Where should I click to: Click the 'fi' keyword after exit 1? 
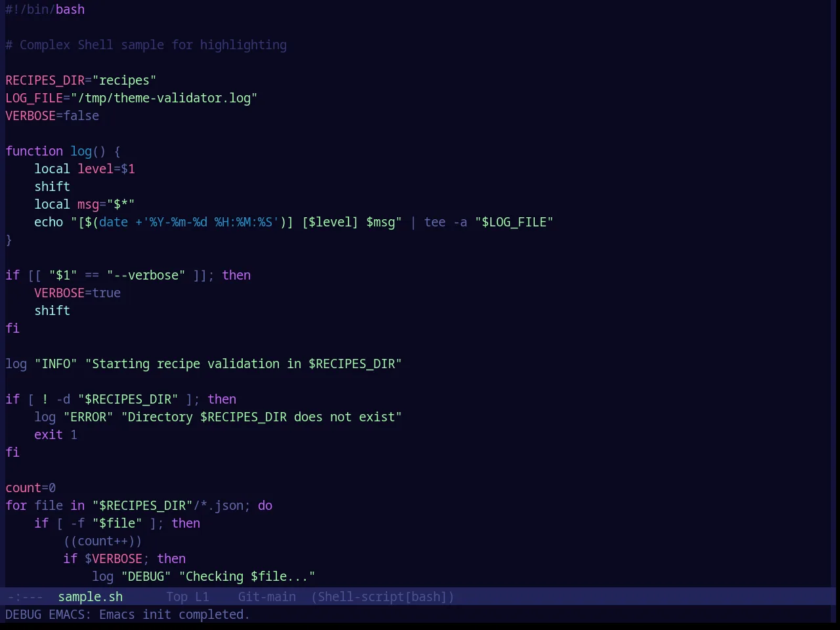tap(12, 452)
